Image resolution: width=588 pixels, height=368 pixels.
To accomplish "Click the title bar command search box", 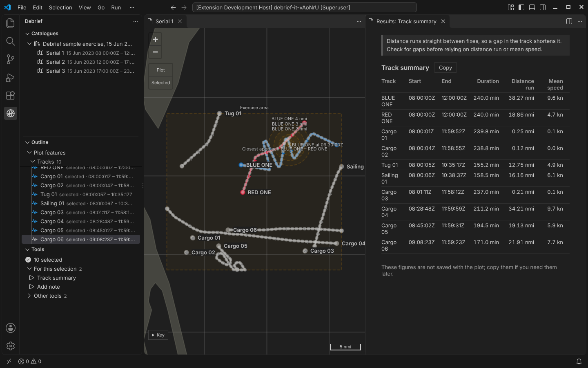I will (305, 7).
